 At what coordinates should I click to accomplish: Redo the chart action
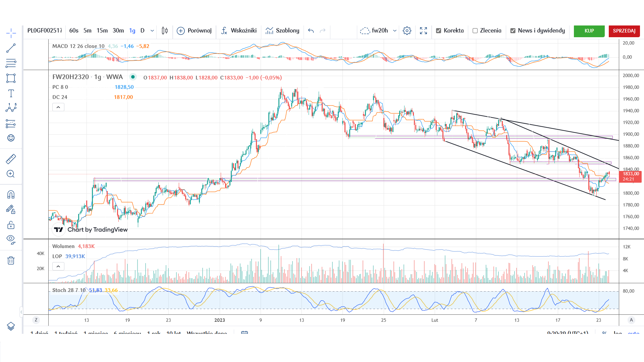point(323,31)
